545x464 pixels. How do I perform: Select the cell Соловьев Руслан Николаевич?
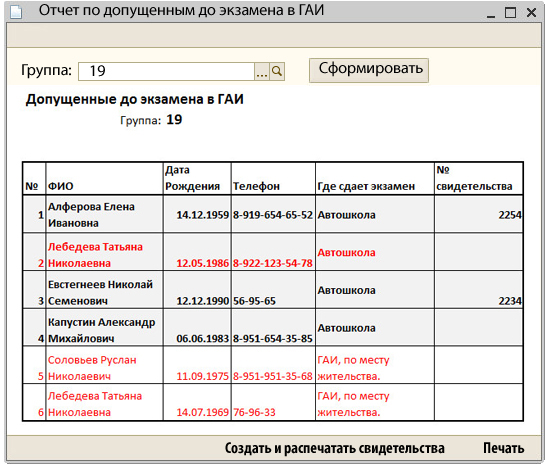pyautogui.click(x=104, y=365)
